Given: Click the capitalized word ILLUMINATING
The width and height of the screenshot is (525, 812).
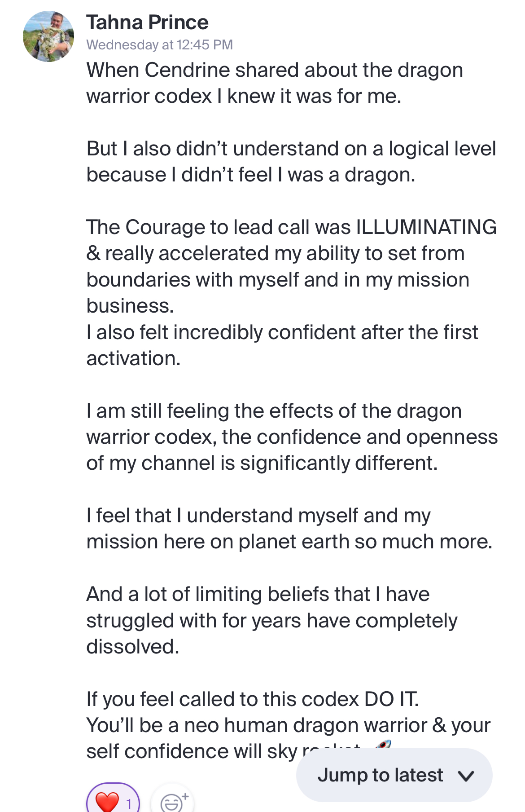Looking at the screenshot, I should (x=426, y=227).
